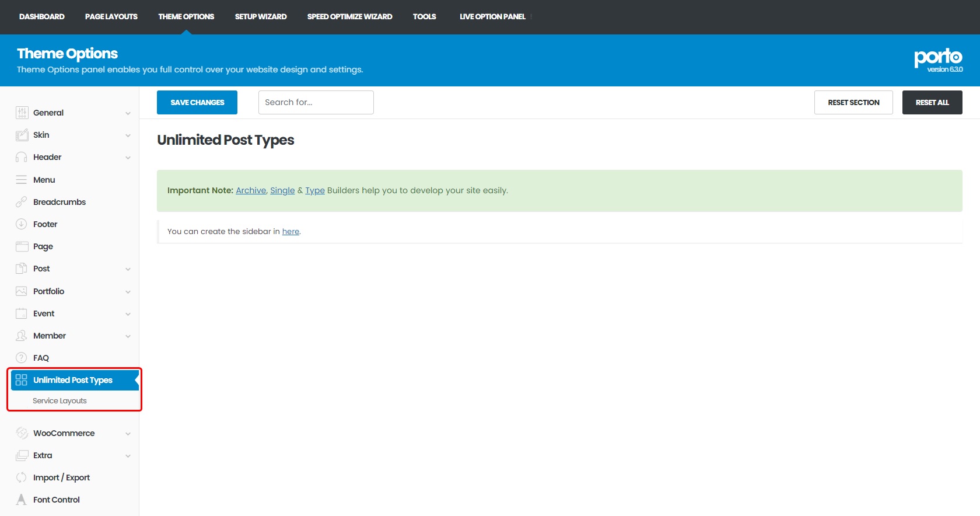The height and width of the screenshot is (516, 980).
Task: Click the Footer down-arrow circle icon
Action: pos(22,224)
